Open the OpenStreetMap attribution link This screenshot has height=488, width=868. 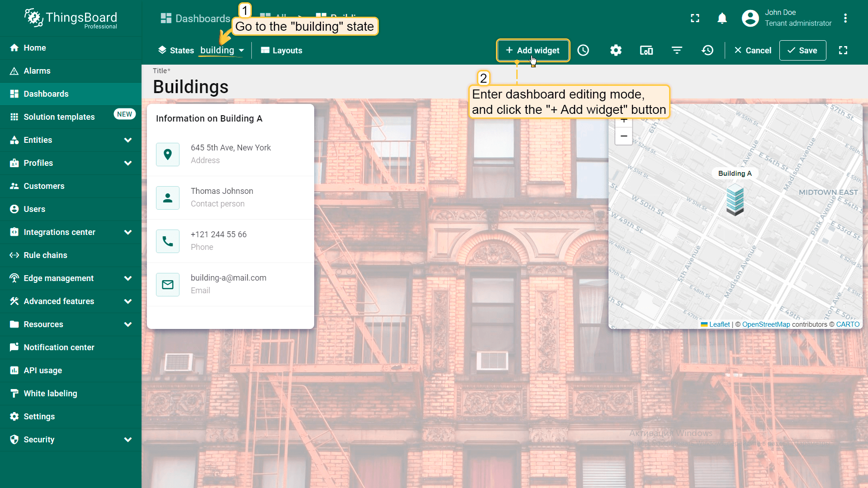pyautogui.click(x=766, y=324)
